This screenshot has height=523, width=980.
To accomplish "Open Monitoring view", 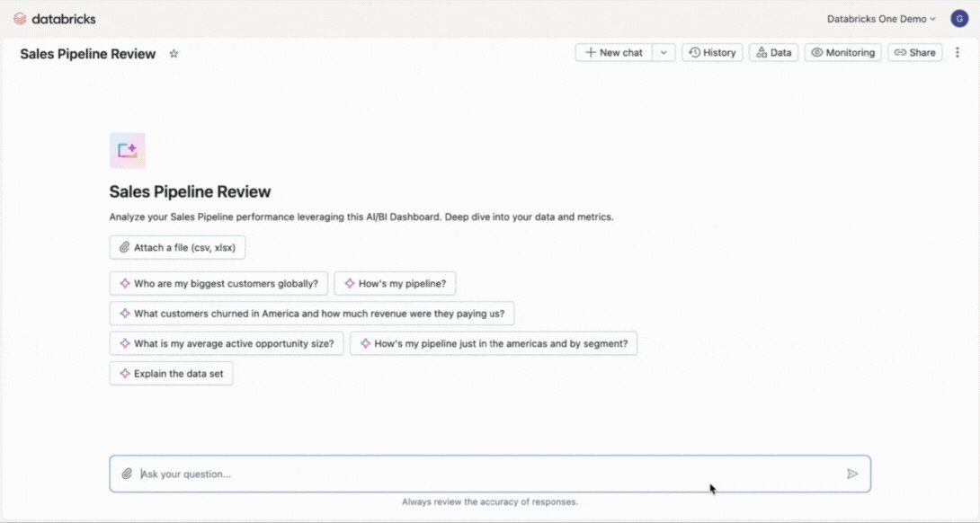I will [842, 52].
